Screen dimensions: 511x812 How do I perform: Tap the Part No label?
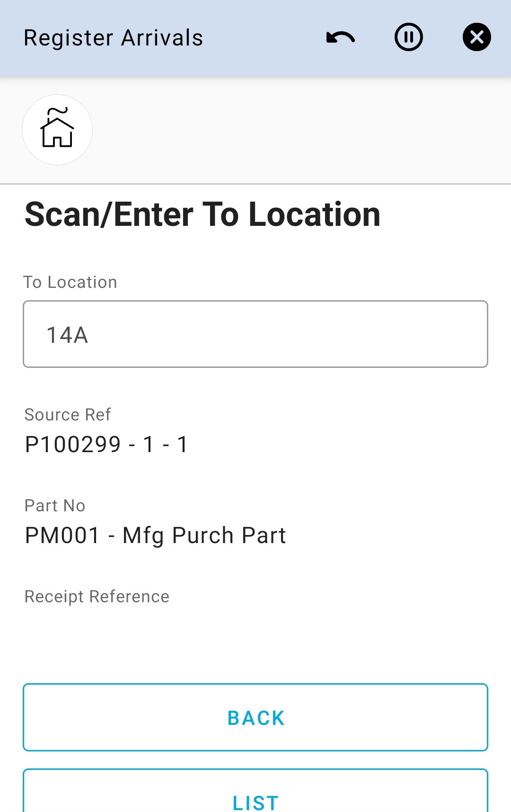[x=55, y=506]
